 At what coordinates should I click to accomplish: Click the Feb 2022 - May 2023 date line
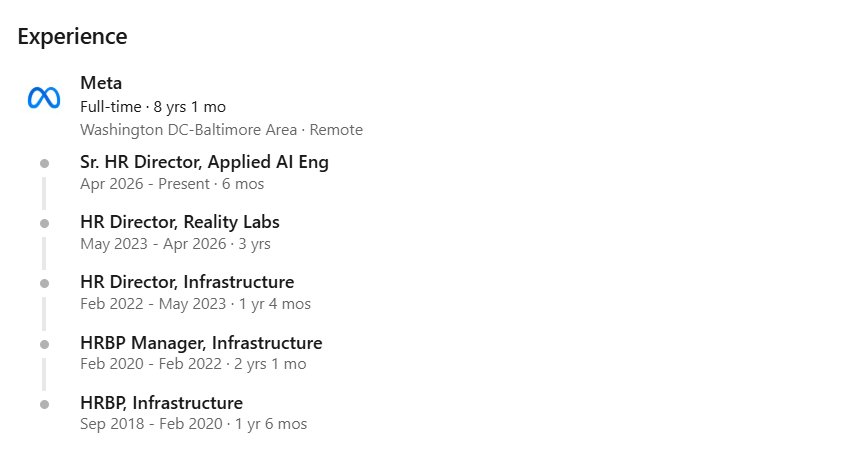click(x=196, y=304)
